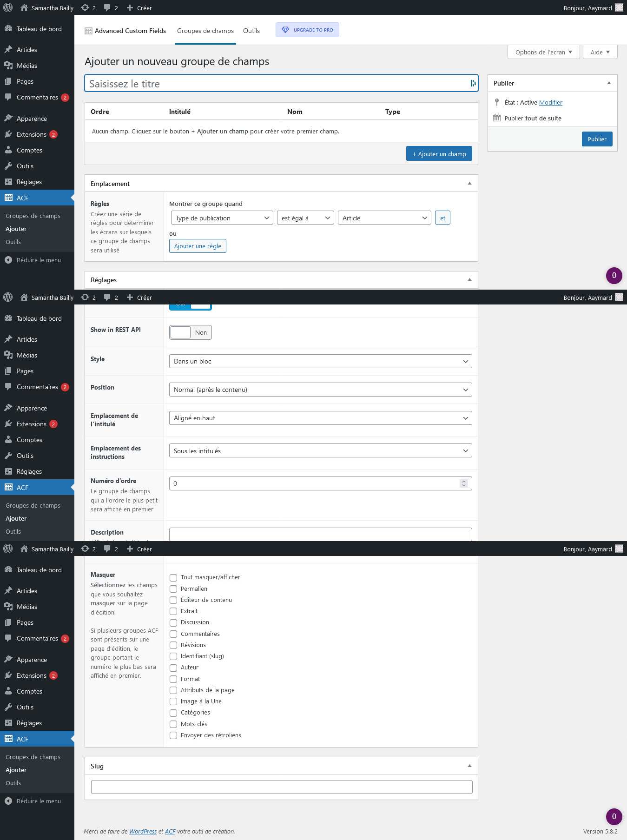
Task: Select the Catégories checkbox
Action: pos(173,713)
